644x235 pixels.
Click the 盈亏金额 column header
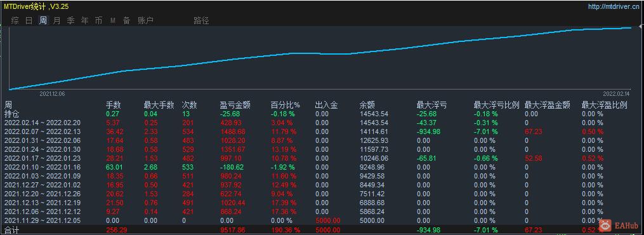[x=235, y=105]
